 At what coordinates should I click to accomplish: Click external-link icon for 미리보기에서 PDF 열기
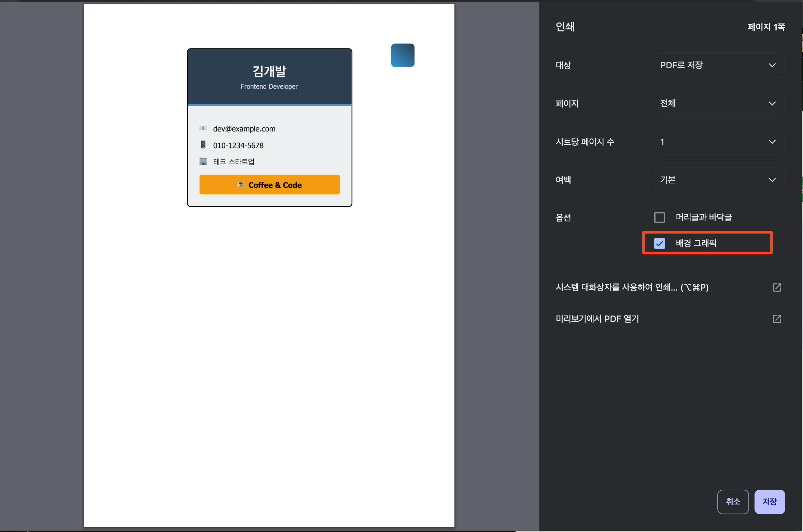(x=777, y=319)
